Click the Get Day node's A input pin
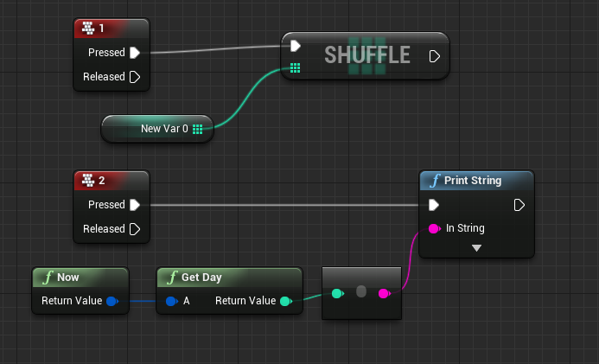Viewport: 599px width, 364px height. pos(171,302)
